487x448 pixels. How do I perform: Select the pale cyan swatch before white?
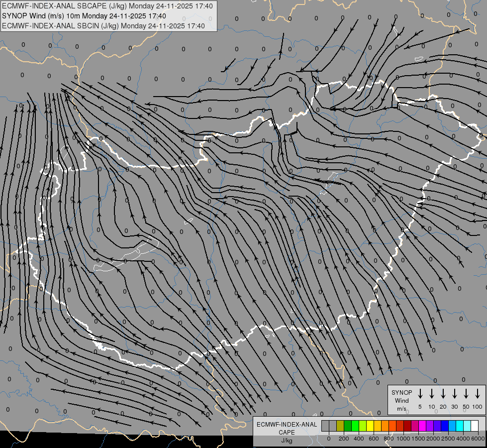point(467,426)
